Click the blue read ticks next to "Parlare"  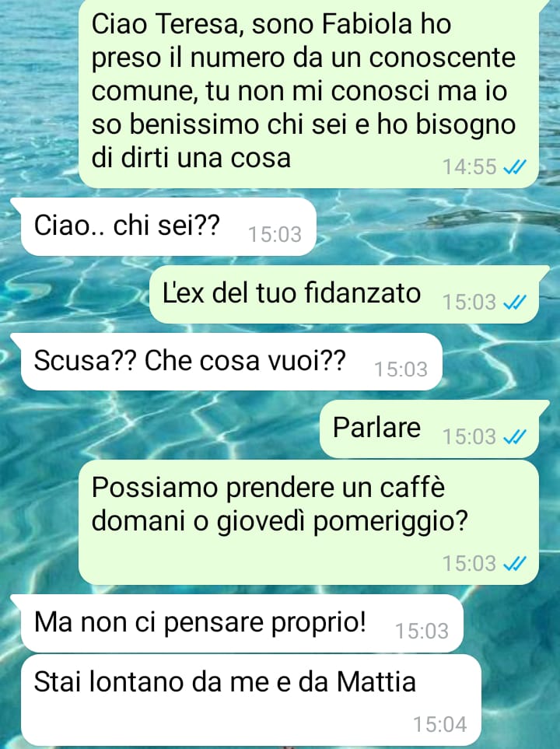tap(515, 436)
